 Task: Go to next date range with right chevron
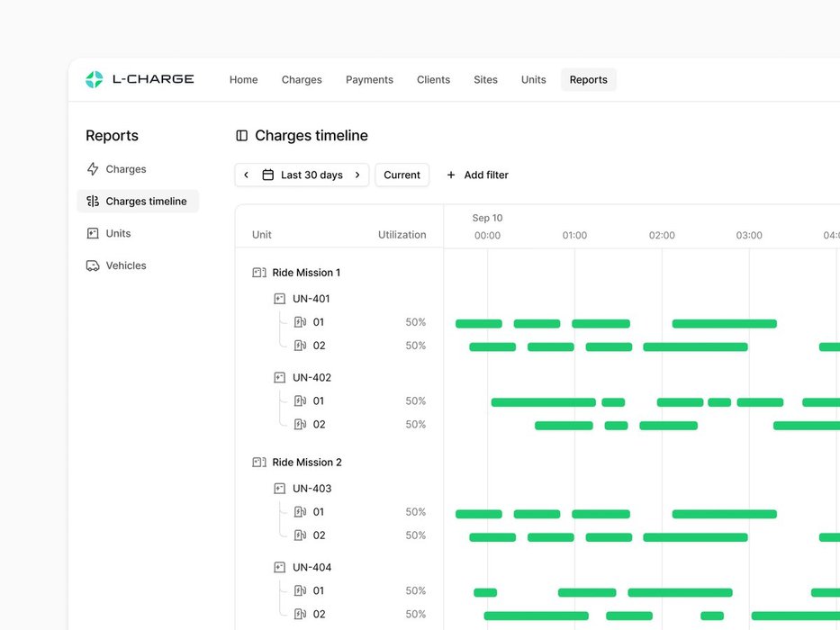(x=357, y=175)
